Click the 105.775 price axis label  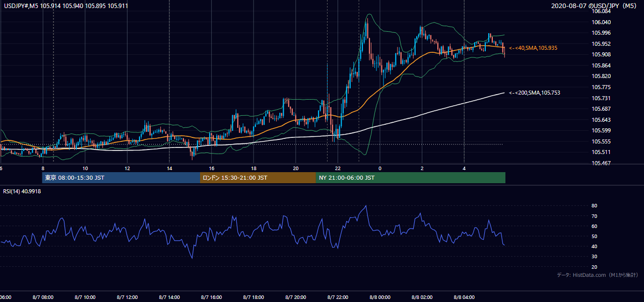pyautogui.click(x=601, y=87)
